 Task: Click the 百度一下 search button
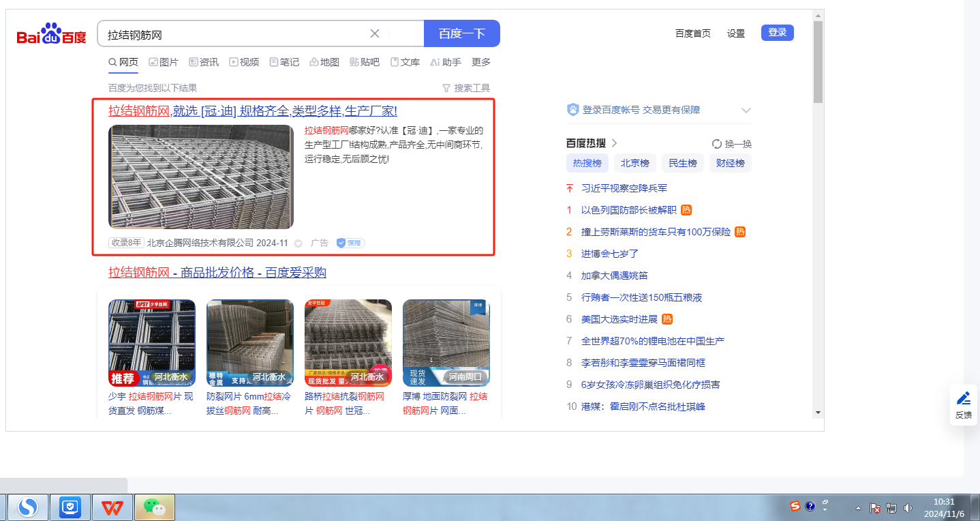click(462, 33)
